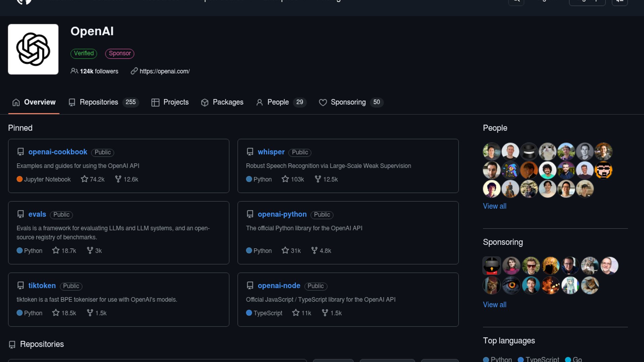Click the repo icon beside tiktoken

20,286
